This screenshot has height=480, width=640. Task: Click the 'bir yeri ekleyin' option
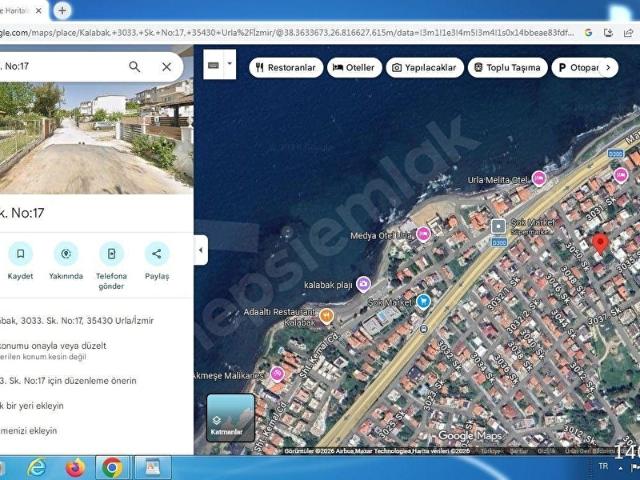click(32, 406)
